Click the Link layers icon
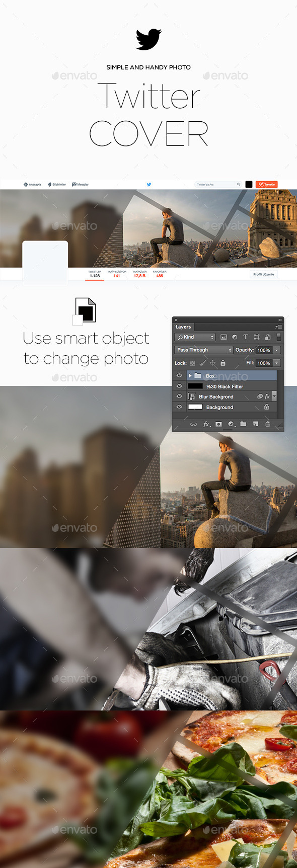Image resolution: width=297 pixels, height=868 pixels. click(193, 424)
